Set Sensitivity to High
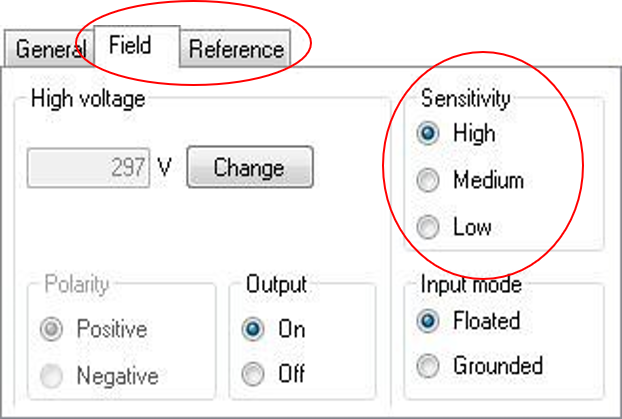Screen dimensions: 622x419 tap(429, 133)
